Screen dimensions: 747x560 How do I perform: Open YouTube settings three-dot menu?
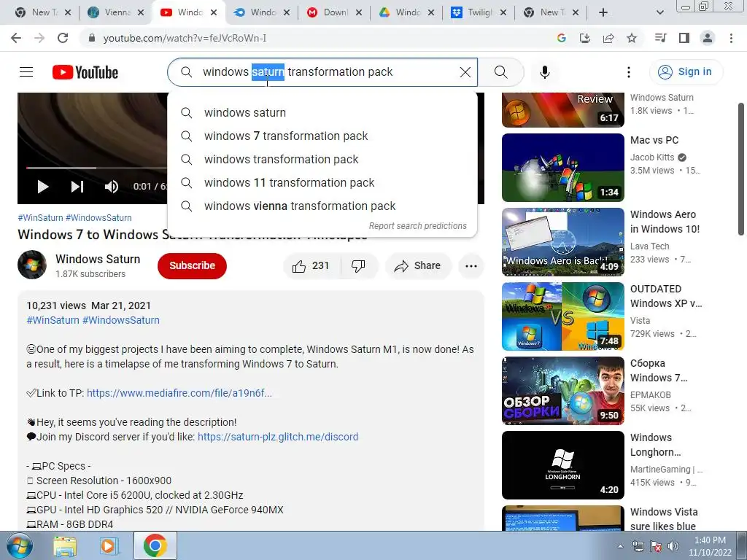628,72
